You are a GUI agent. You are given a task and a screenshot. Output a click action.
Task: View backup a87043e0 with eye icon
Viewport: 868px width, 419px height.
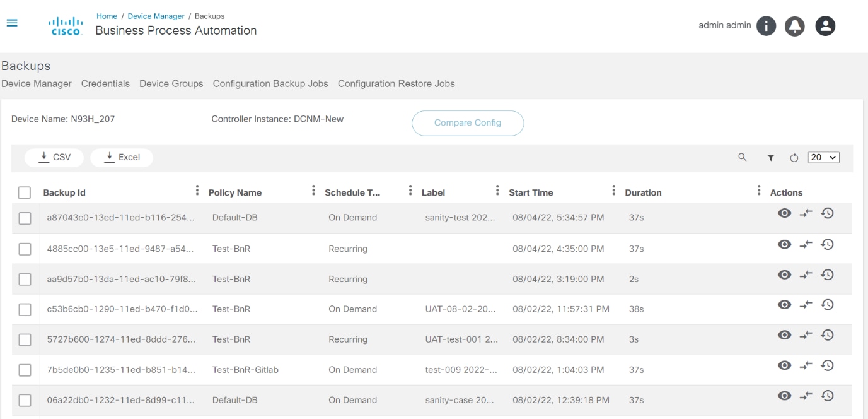pos(784,213)
